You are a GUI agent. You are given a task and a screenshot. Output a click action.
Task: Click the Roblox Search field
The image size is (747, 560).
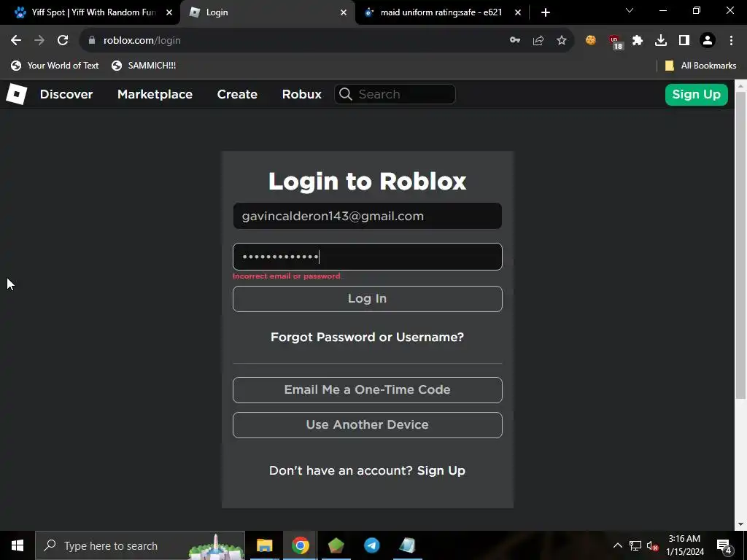[395, 94]
